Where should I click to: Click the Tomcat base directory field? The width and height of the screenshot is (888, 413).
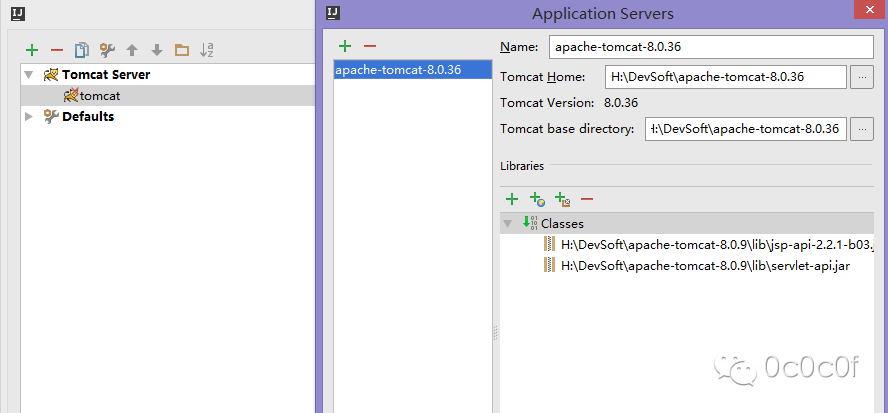(746, 129)
